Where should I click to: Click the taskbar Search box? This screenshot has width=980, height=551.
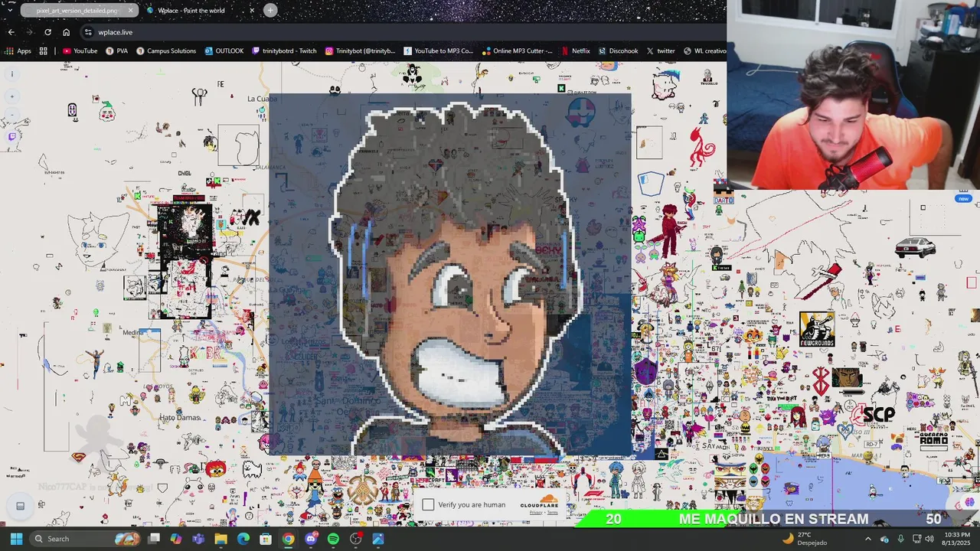pos(87,539)
